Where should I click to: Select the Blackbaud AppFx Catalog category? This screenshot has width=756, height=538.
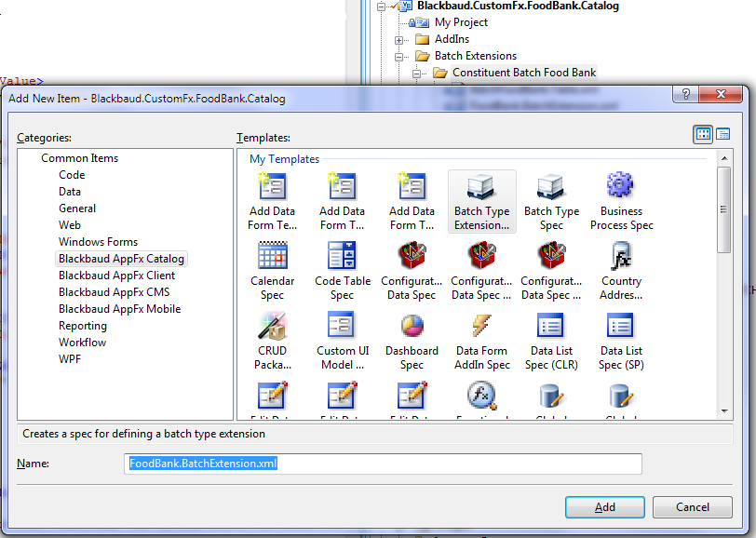pyautogui.click(x=121, y=259)
